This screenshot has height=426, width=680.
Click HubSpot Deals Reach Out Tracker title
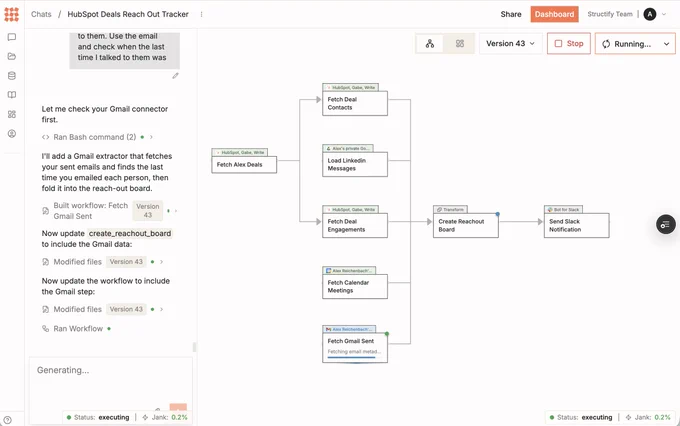[x=128, y=14]
